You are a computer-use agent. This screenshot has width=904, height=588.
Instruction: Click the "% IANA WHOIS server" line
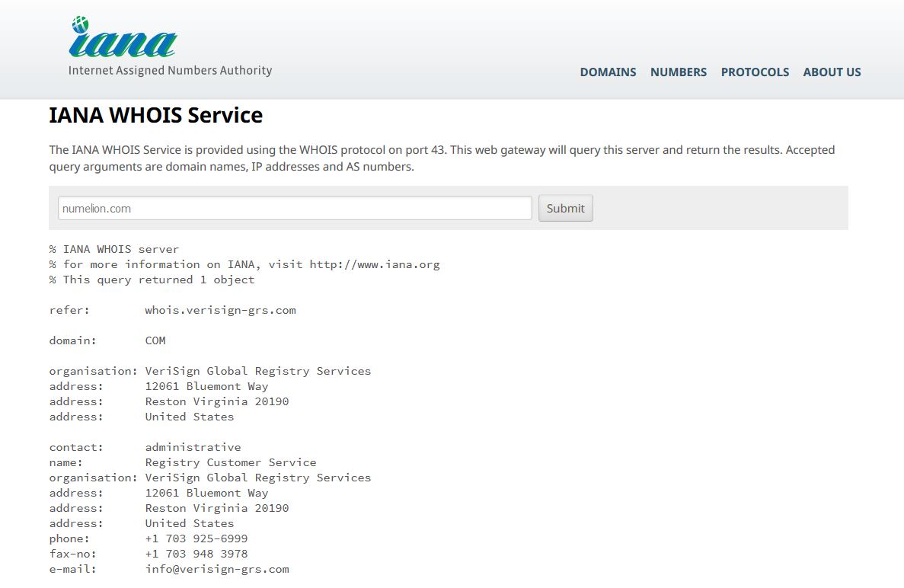click(x=114, y=249)
